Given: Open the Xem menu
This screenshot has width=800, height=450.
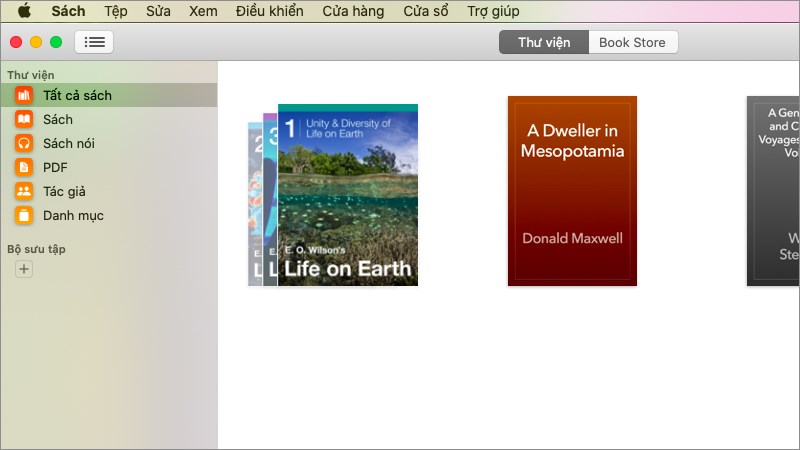Looking at the screenshot, I should coord(203,11).
